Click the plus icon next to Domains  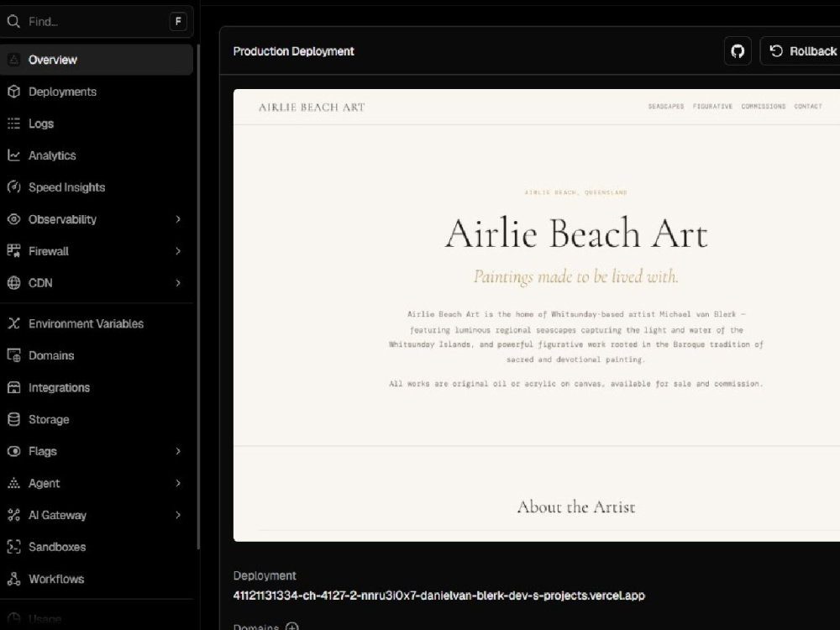[292, 627]
